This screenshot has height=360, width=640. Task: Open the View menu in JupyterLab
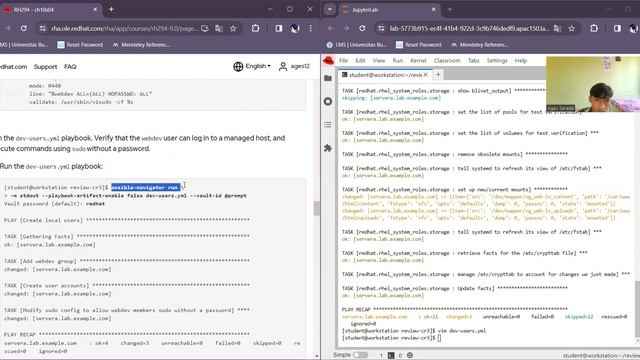(379, 60)
